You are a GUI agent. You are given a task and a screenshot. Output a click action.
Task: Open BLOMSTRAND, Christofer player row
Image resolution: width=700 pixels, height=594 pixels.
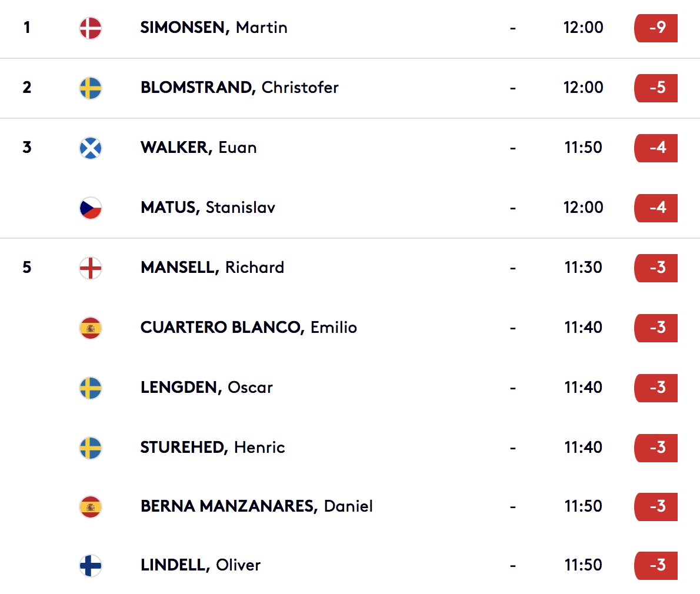pos(239,88)
